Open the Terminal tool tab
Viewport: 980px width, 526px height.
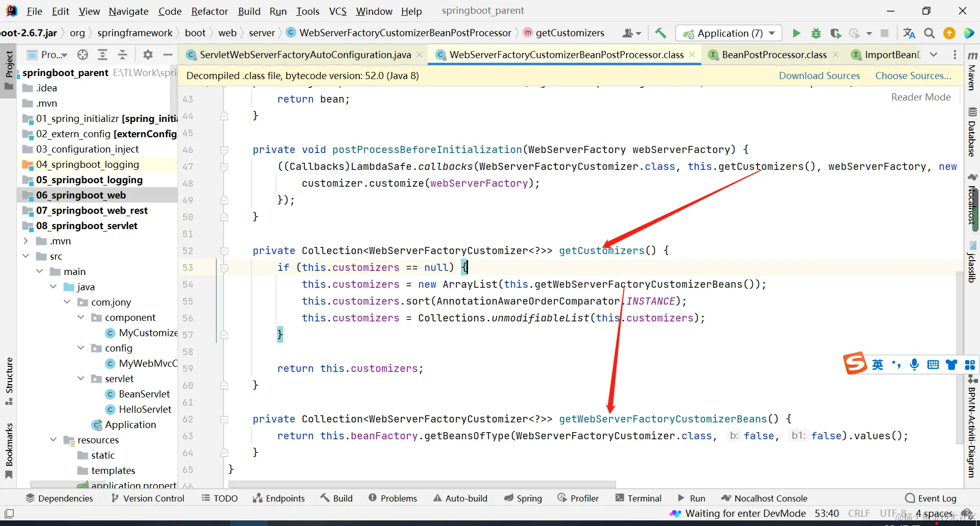click(x=638, y=498)
